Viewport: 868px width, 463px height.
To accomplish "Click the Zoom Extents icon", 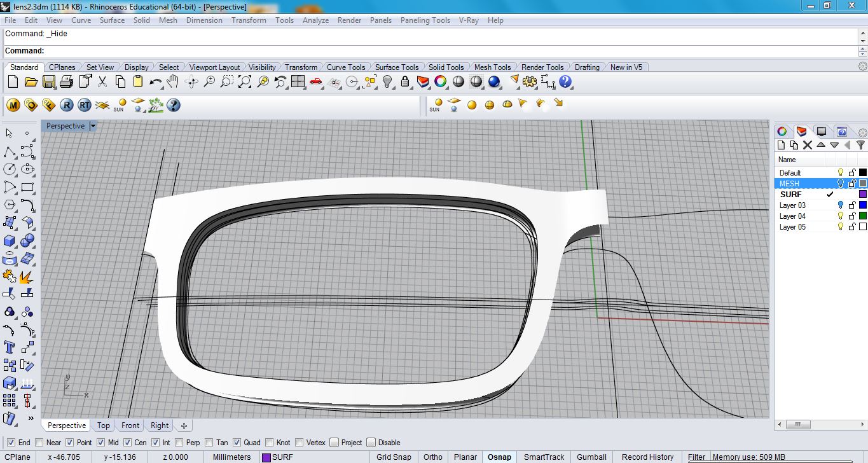I will (245, 82).
